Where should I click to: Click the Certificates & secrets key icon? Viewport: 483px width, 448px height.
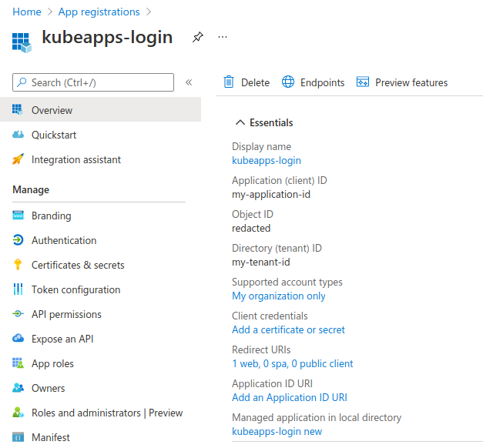[18, 265]
